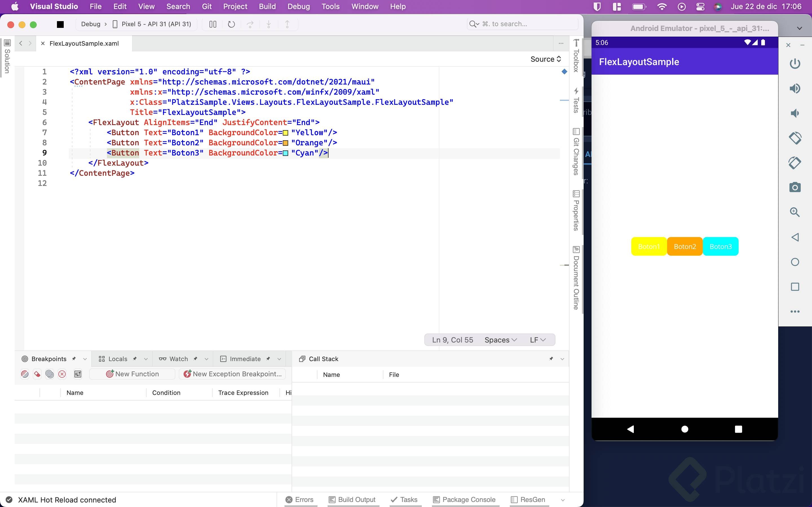The height and width of the screenshot is (507, 812).
Task: Switch to the Errors pad tab
Action: (300, 500)
